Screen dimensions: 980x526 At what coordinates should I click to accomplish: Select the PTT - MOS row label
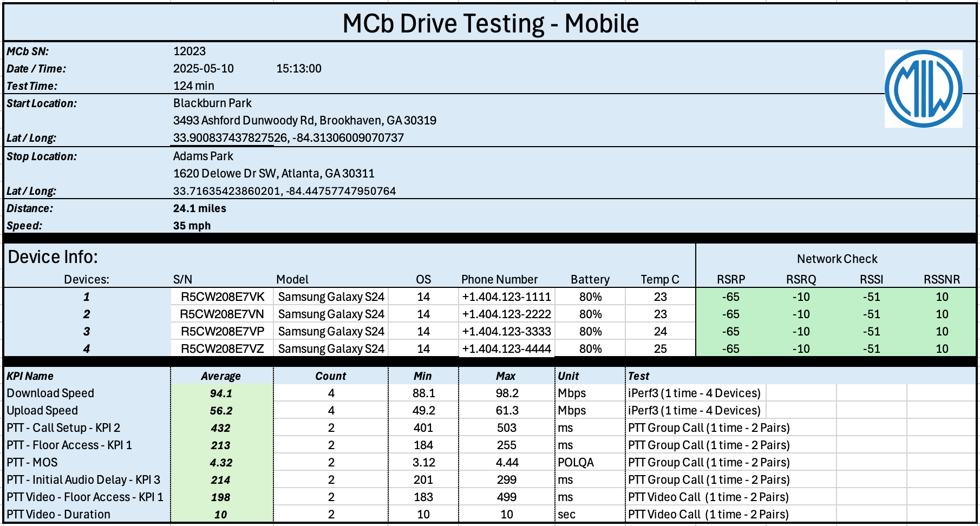[32, 463]
